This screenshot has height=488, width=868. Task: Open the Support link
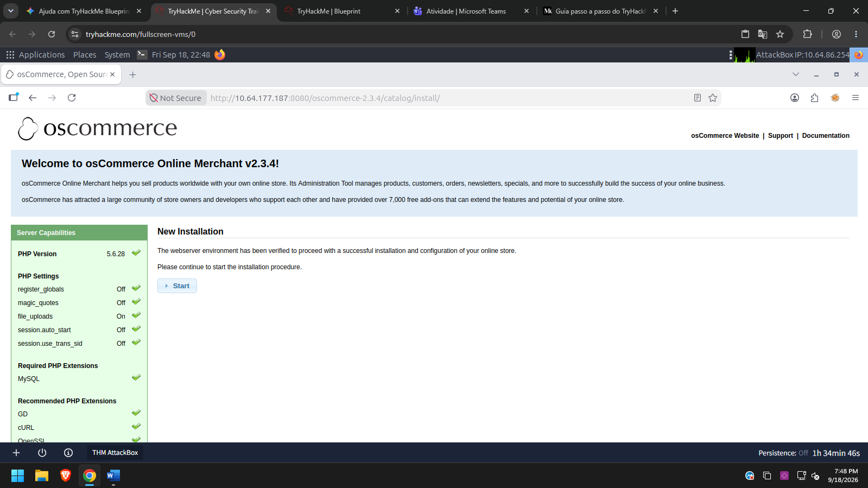[x=780, y=136]
